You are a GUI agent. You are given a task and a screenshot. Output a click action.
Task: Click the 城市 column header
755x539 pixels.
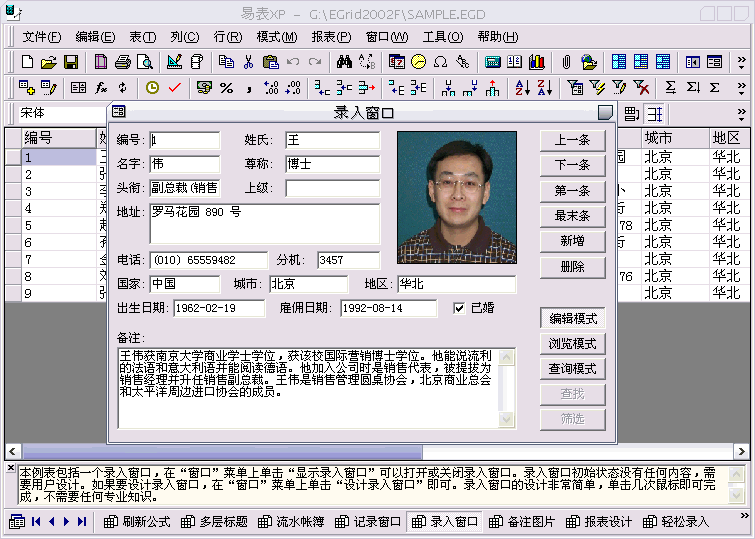click(675, 138)
